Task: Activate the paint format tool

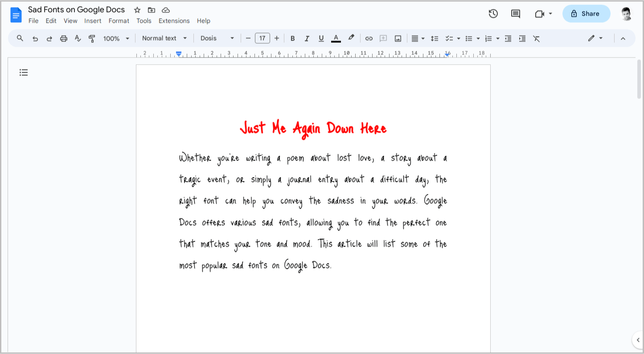Action: [92, 39]
